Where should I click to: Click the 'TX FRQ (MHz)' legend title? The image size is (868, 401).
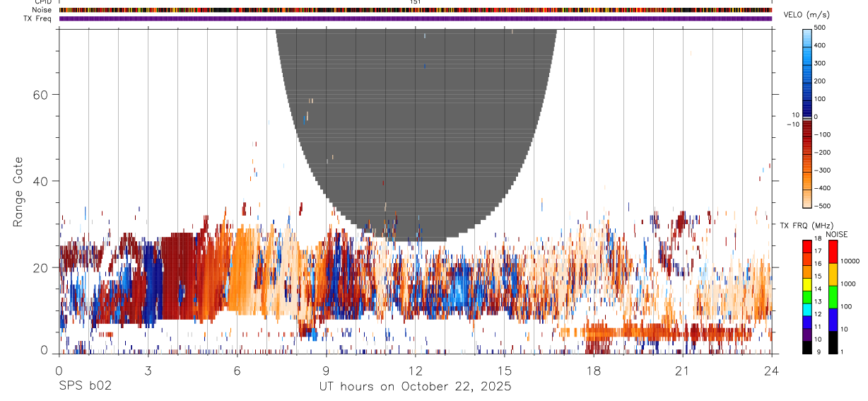click(x=806, y=225)
